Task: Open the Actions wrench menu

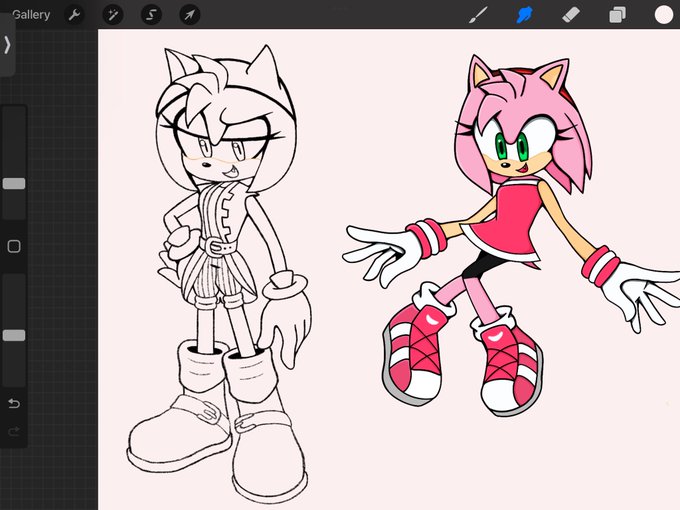Action: 75,15
